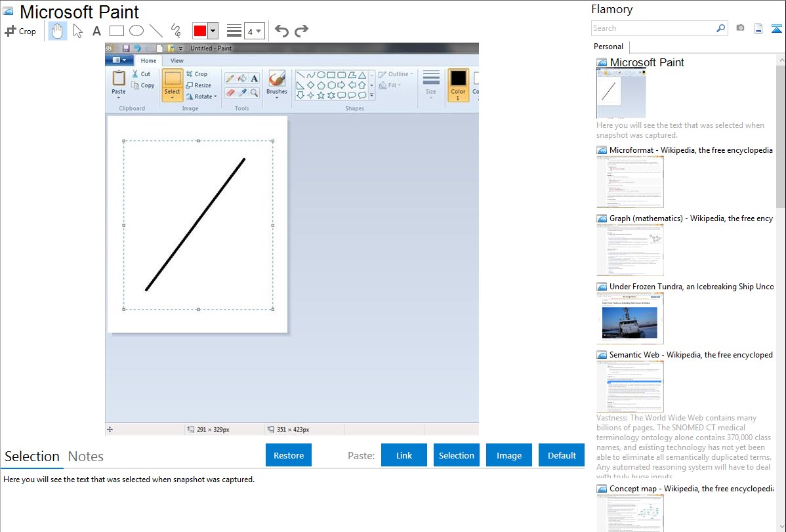Open the Selection tab above the text
Viewport: 786px width, 532px height.
click(32, 457)
